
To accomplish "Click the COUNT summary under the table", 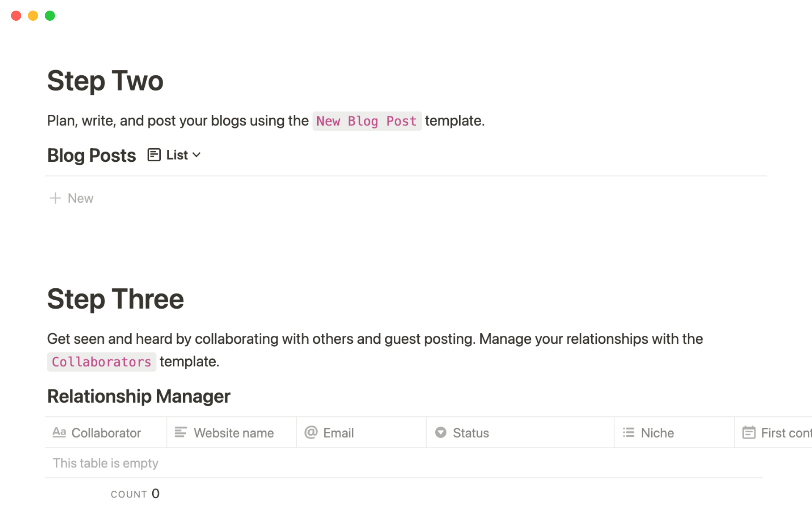I will (135, 494).
